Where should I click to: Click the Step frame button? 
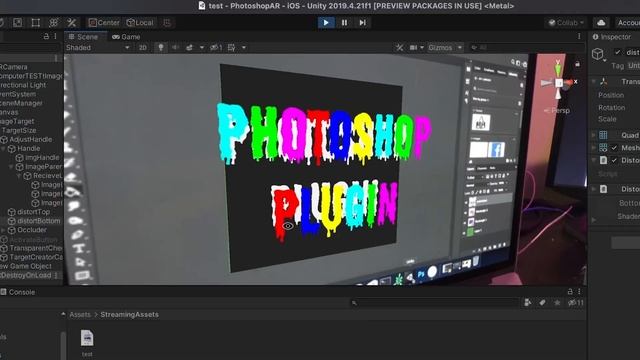(362, 22)
